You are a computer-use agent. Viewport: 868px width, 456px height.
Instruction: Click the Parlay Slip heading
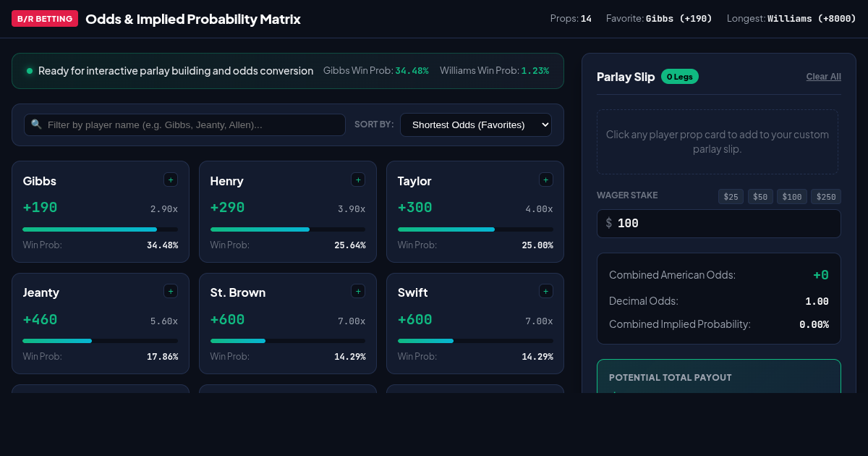coord(626,77)
